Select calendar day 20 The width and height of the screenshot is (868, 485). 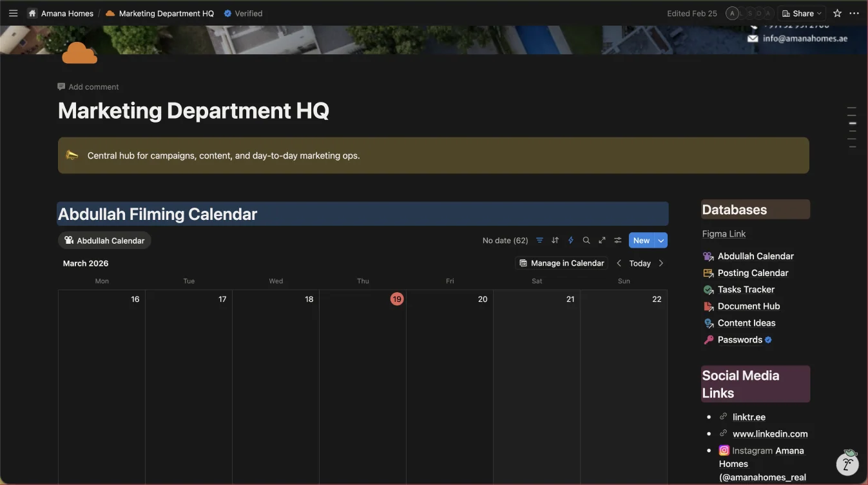click(483, 299)
